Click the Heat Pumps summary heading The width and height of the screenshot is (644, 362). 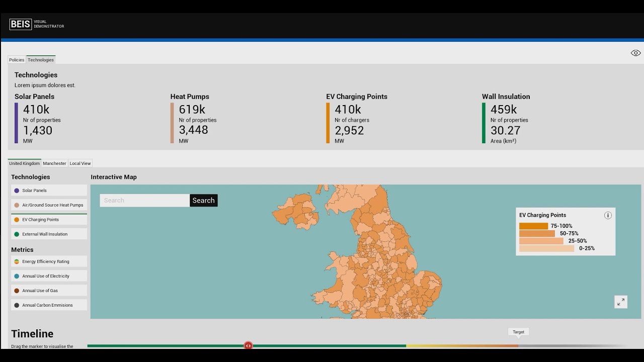[190, 97]
